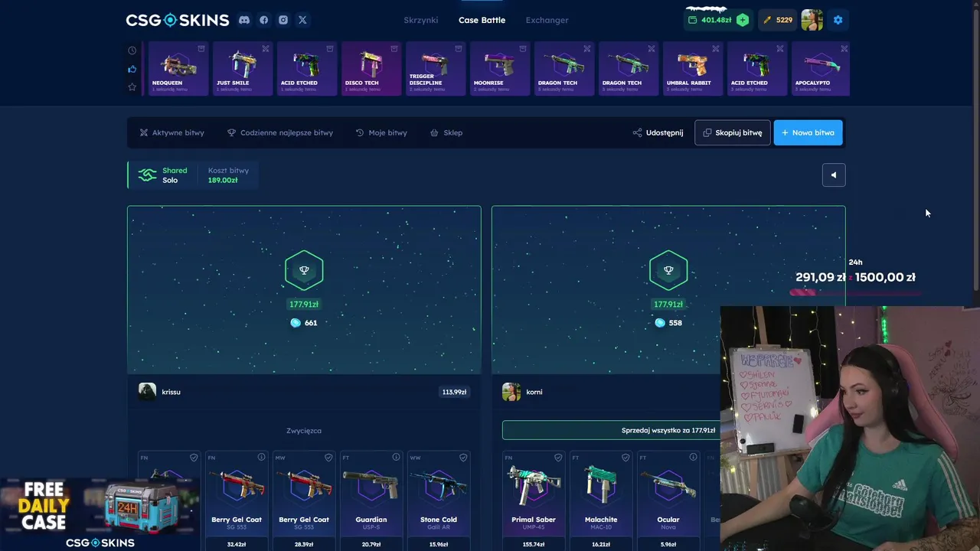
Task: Click battle swords icon on Just Smile card
Action: click(266, 48)
